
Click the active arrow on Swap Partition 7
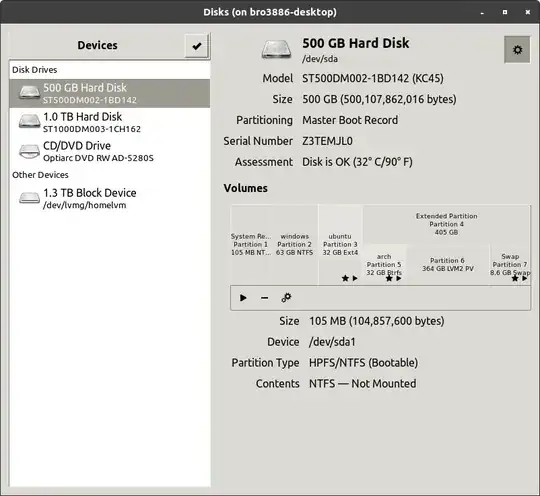[x=525, y=278]
